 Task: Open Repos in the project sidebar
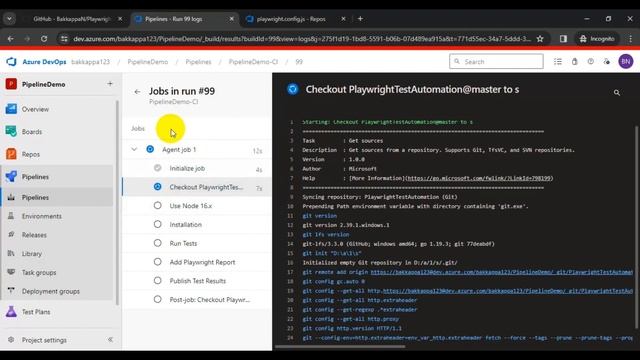31,154
